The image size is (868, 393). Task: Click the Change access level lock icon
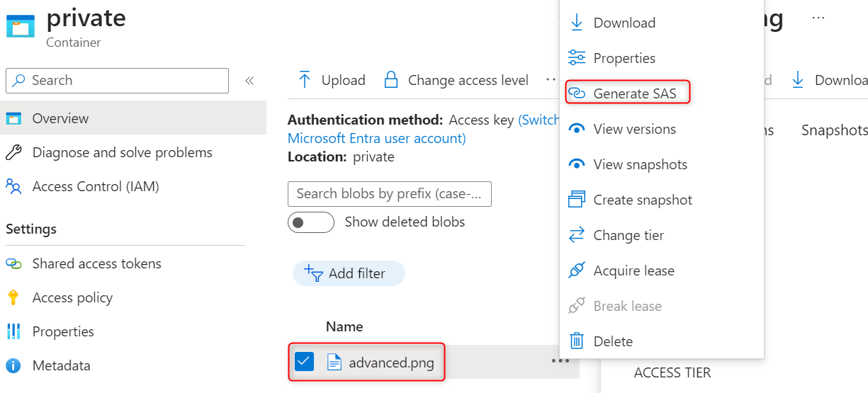[x=390, y=80]
